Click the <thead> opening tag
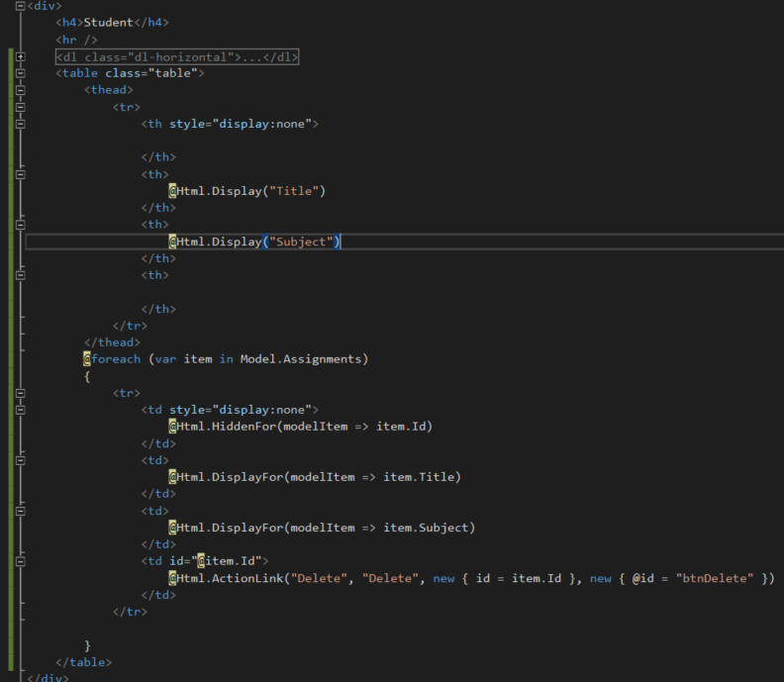The width and height of the screenshot is (784, 682). (x=109, y=90)
